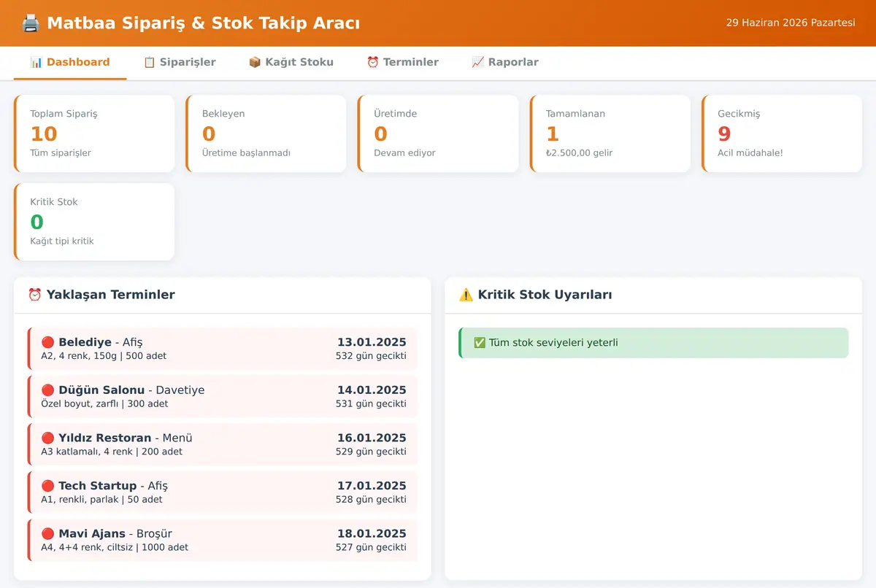The height and width of the screenshot is (588, 876).
Task: Select the Toplam Sipariş summary card
Action: click(x=94, y=134)
